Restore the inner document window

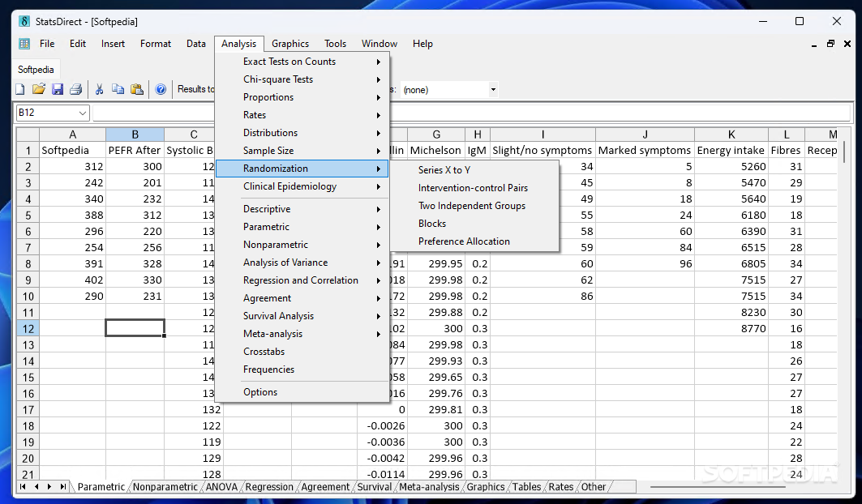coord(830,44)
